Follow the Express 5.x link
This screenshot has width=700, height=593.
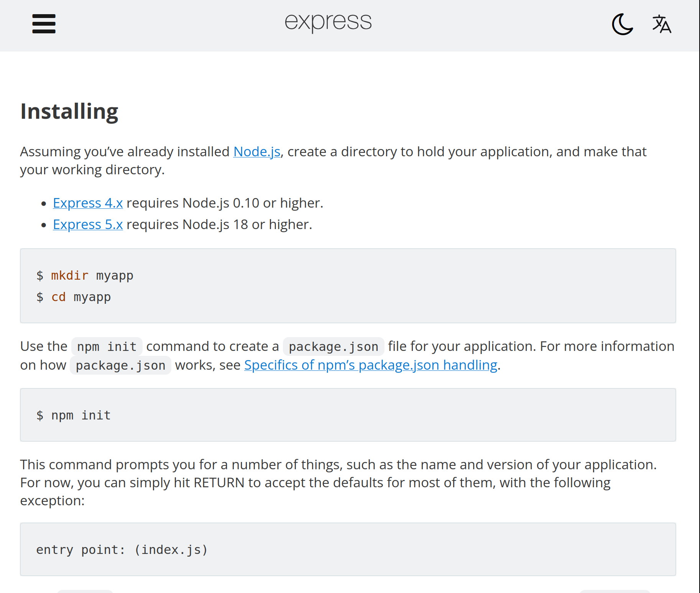click(88, 224)
